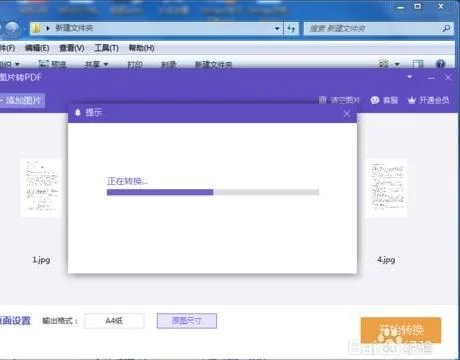Toggle the Explorer preview pane icon
460x360 pixels.
pyautogui.click(x=418, y=63)
